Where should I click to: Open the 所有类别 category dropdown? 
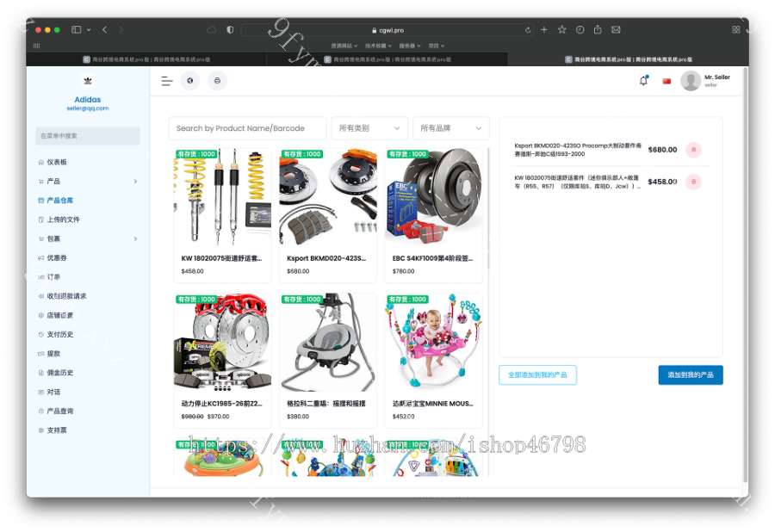(369, 128)
